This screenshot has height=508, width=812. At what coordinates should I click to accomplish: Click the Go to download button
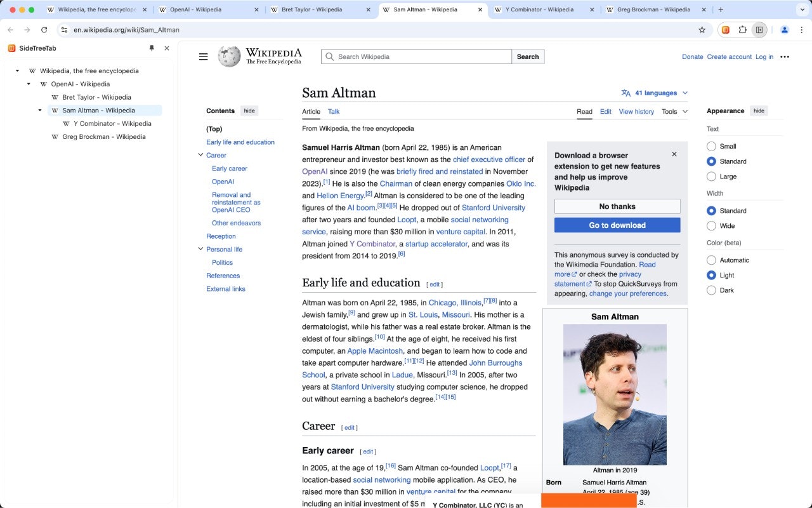click(617, 225)
